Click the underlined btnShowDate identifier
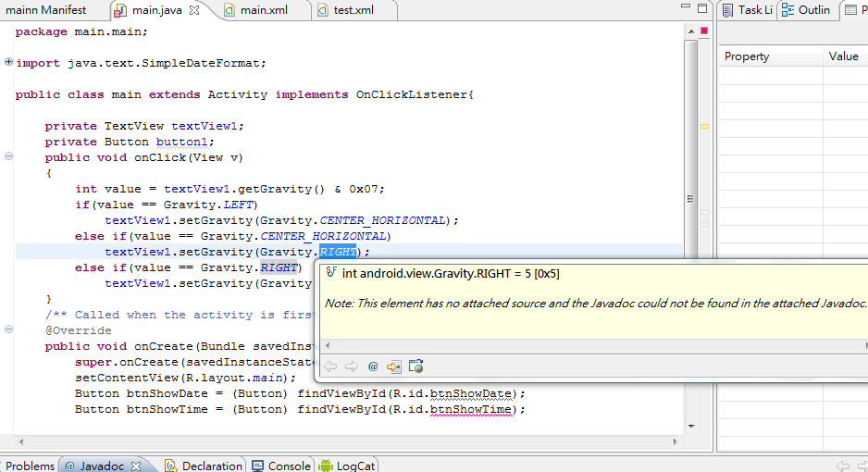This screenshot has height=472, width=868. [470, 394]
